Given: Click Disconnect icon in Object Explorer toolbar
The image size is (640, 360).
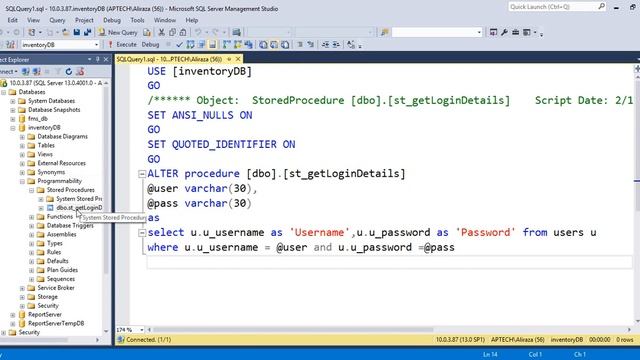Looking at the screenshot, I should pos(36,71).
